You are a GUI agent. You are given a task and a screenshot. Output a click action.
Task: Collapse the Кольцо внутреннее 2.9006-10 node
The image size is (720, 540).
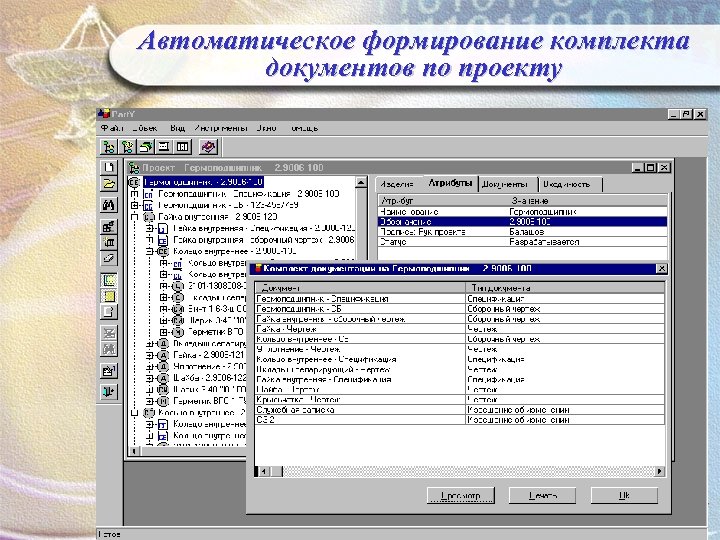(149, 251)
